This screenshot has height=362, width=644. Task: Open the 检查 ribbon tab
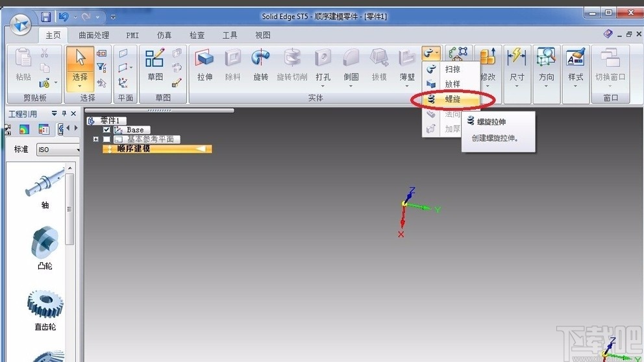coord(197,35)
